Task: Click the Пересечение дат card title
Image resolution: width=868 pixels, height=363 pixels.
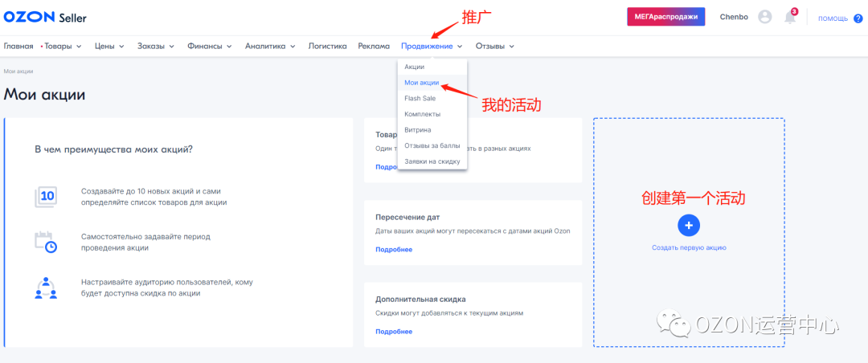Action: click(407, 218)
